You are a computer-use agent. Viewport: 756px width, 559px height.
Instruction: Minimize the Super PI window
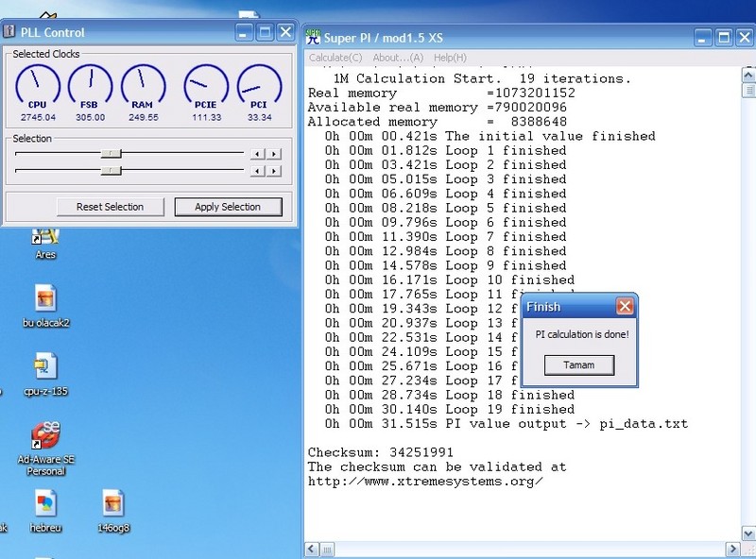(x=702, y=37)
